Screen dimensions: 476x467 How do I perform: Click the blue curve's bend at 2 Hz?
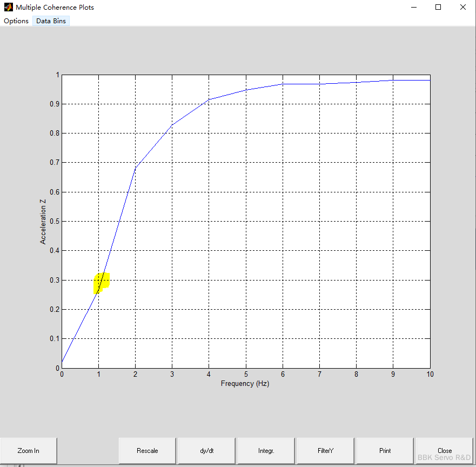tap(136, 168)
